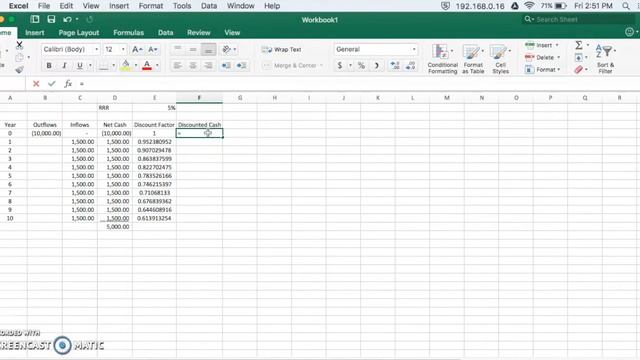
Task: Click the Redo icon in title bar
Action: [x=89, y=19]
